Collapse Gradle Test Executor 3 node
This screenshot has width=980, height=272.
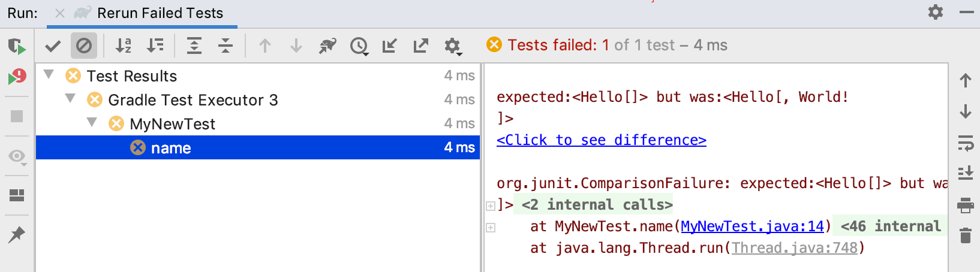point(71,98)
